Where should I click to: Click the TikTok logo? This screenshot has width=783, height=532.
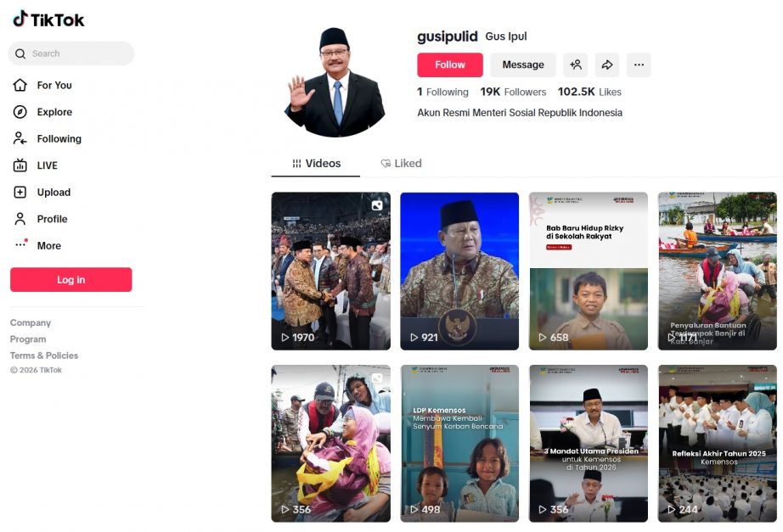click(48, 20)
